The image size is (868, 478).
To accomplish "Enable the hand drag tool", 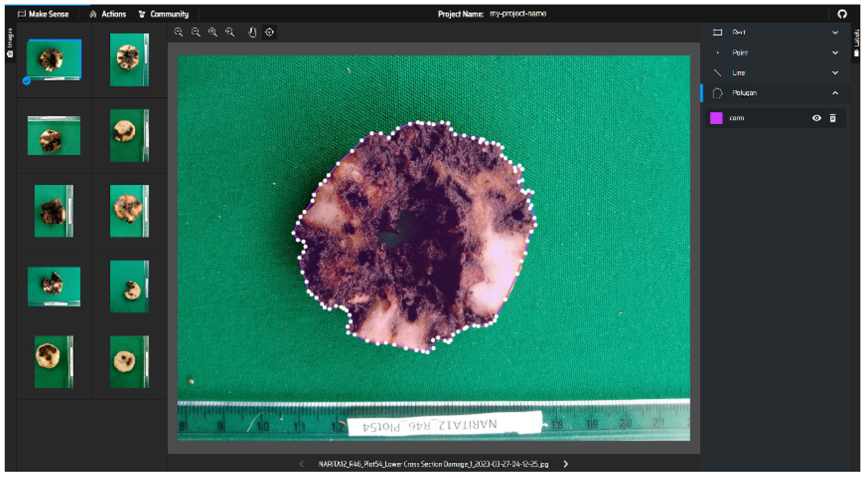I will click(252, 32).
